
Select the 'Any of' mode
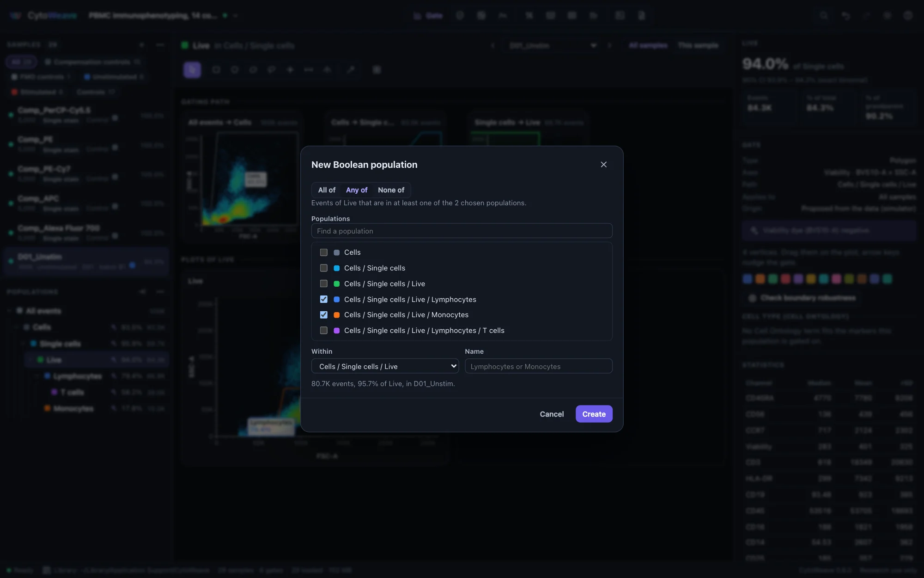coord(357,190)
